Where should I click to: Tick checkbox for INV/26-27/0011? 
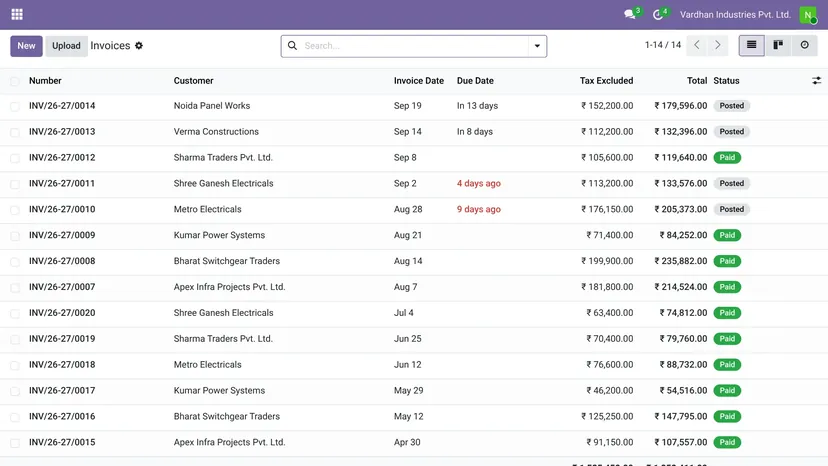pos(15,184)
